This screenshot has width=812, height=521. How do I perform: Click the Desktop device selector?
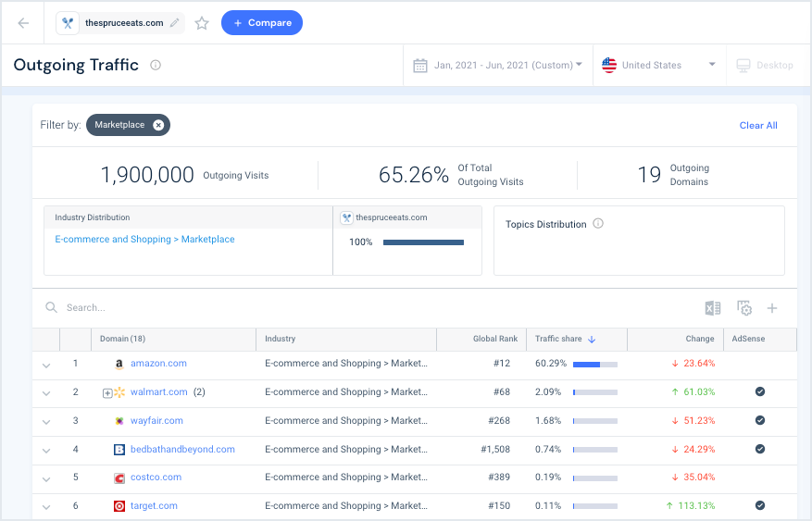pyautogui.click(x=766, y=65)
